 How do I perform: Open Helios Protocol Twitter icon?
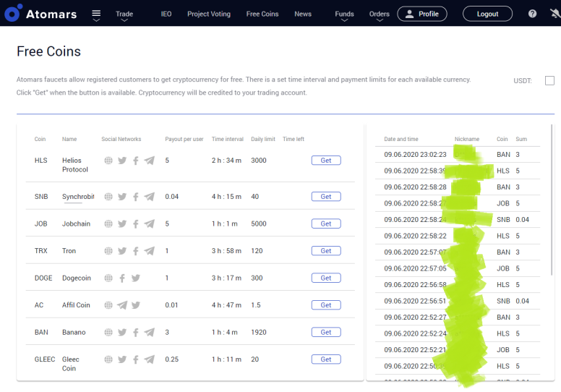pyautogui.click(x=122, y=161)
